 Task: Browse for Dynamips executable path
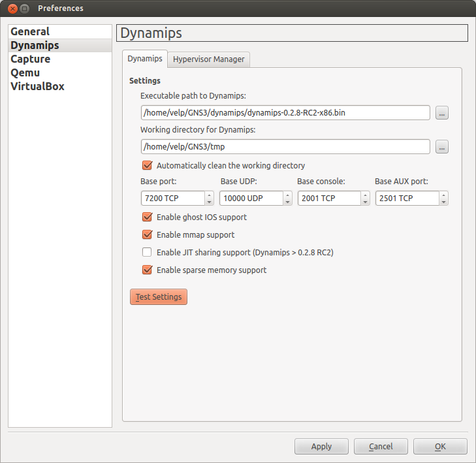(441, 113)
